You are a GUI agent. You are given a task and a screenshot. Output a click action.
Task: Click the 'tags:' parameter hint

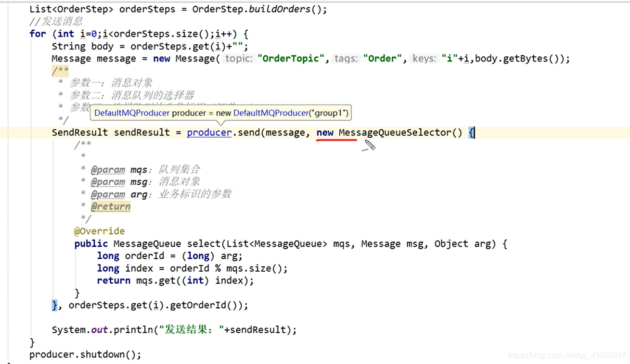346,59
